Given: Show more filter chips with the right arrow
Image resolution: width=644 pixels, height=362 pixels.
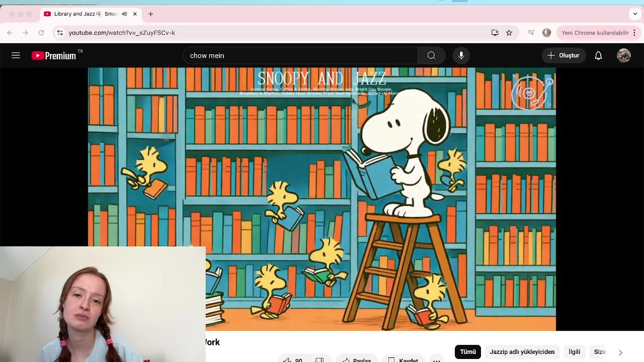Looking at the screenshot, I should click(x=620, y=352).
